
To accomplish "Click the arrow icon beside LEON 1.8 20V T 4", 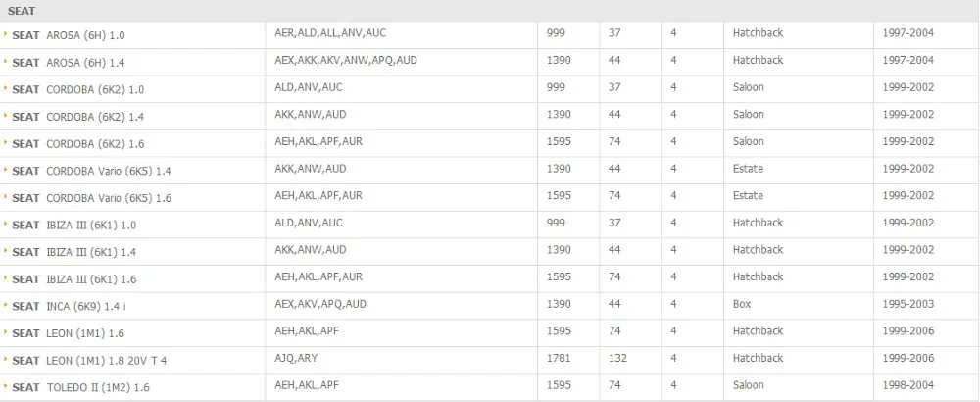I will (6, 359).
